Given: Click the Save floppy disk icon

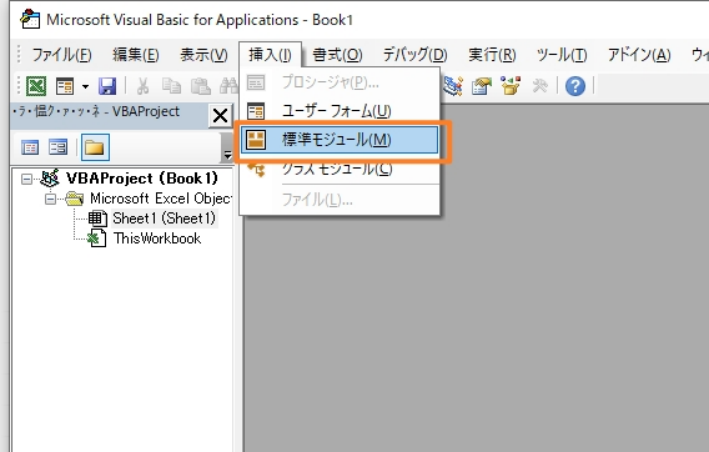Looking at the screenshot, I should pyautogui.click(x=107, y=86).
